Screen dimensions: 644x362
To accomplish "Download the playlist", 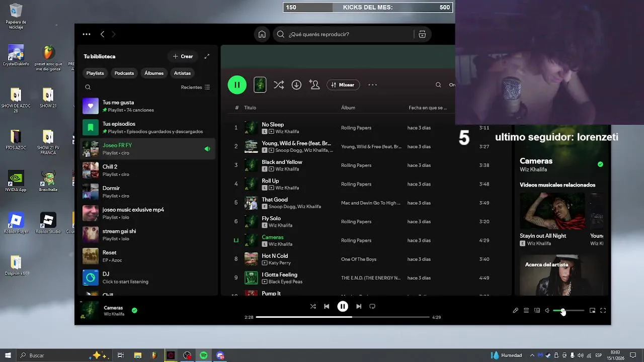I will [296, 85].
